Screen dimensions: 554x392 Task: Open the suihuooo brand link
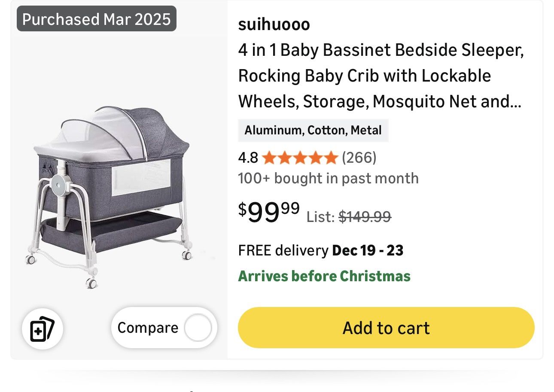[274, 24]
